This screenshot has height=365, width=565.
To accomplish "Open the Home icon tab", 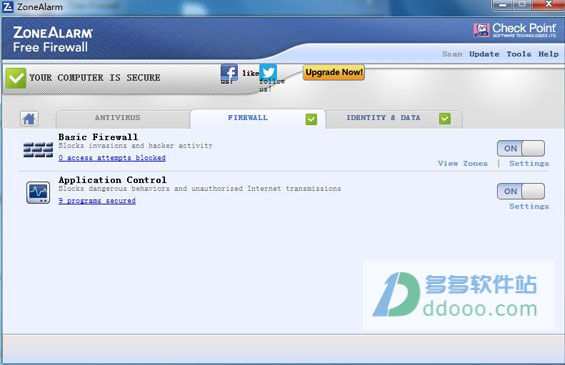I will pyautogui.click(x=29, y=119).
